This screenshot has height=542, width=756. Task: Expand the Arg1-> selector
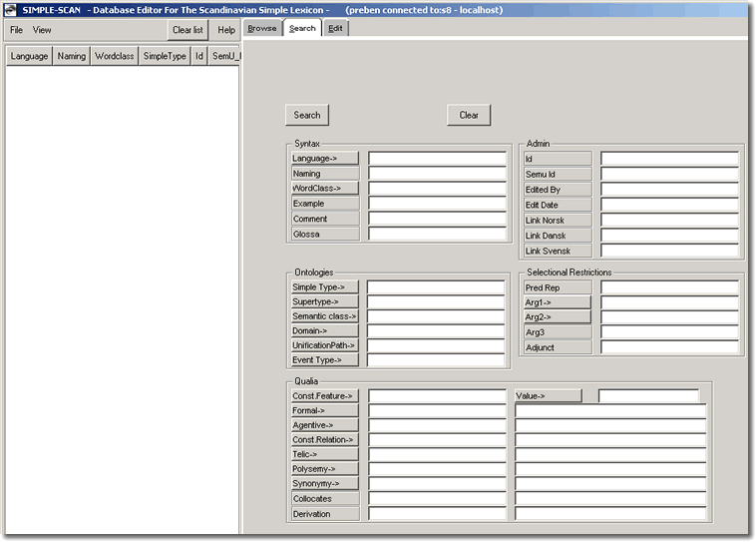pos(558,301)
